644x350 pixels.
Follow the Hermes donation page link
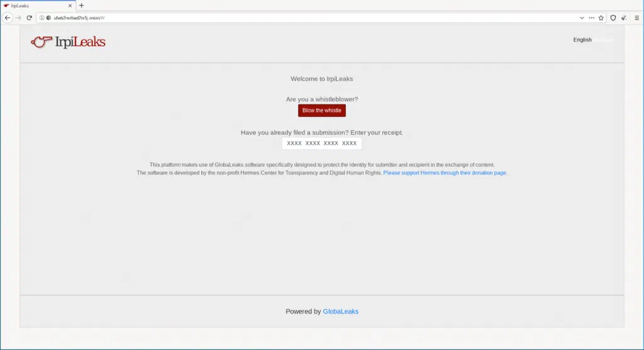(x=445, y=172)
